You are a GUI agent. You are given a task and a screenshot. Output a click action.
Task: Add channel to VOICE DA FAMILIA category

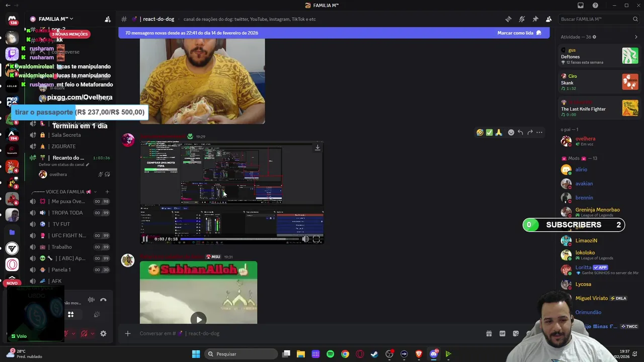tap(107, 192)
